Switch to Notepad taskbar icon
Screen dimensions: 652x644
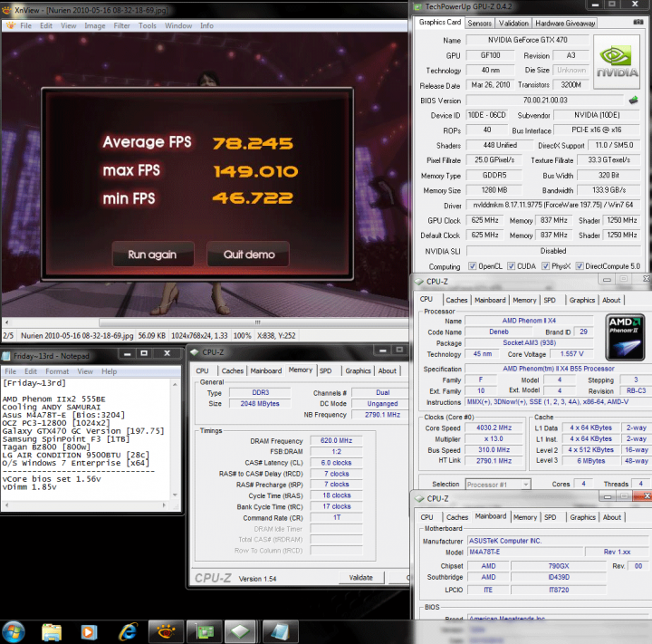pyautogui.click(x=280, y=632)
